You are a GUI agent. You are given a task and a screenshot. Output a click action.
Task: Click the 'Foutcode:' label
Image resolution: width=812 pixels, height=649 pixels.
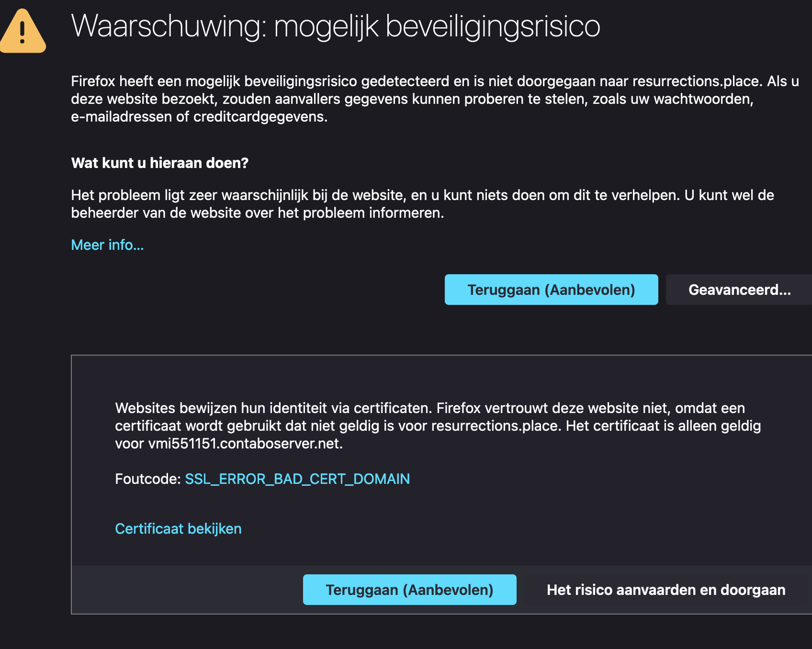(x=148, y=479)
